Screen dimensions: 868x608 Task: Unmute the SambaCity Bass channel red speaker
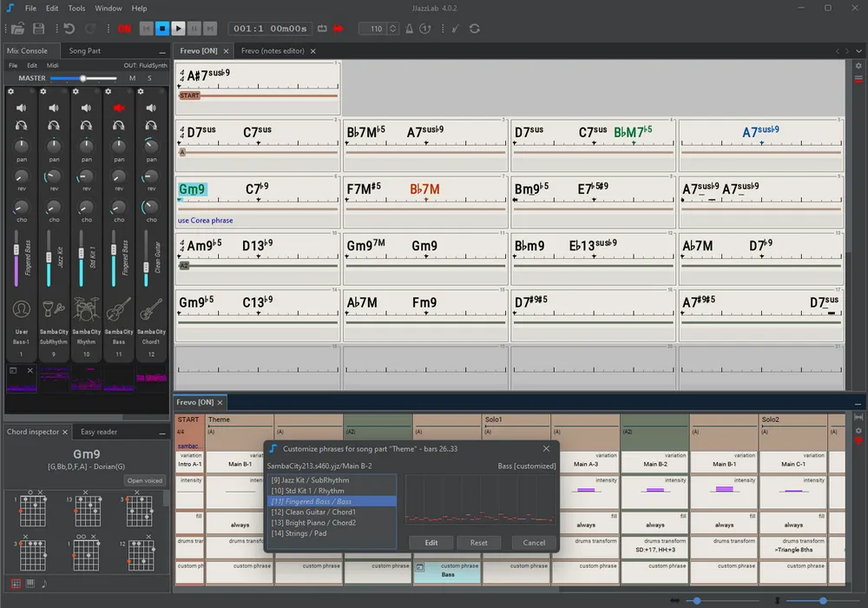pos(118,108)
